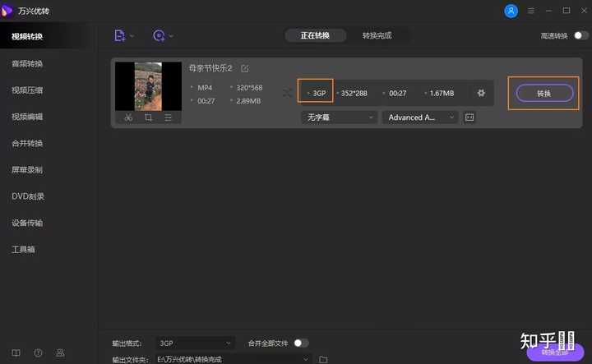Click the rename edit icon beside 母亲节快乐2
The height and width of the screenshot is (364, 592).
tap(245, 69)
